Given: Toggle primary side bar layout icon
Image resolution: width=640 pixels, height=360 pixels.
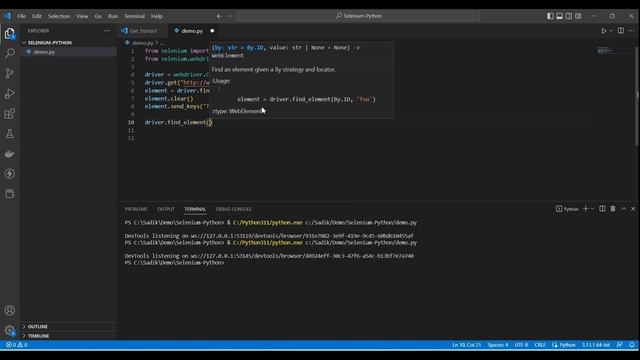Looking at the screenshot, I should pyautogui.click(x=550, y=16).
